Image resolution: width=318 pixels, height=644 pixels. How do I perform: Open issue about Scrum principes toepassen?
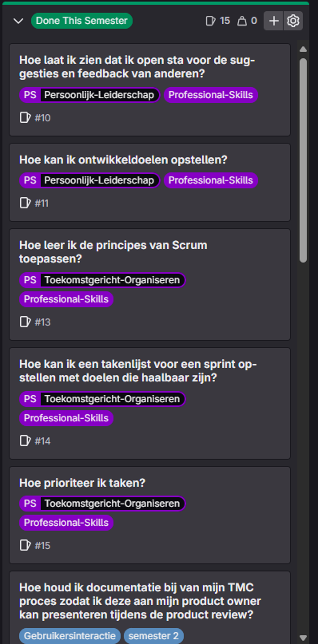(113, 252)
